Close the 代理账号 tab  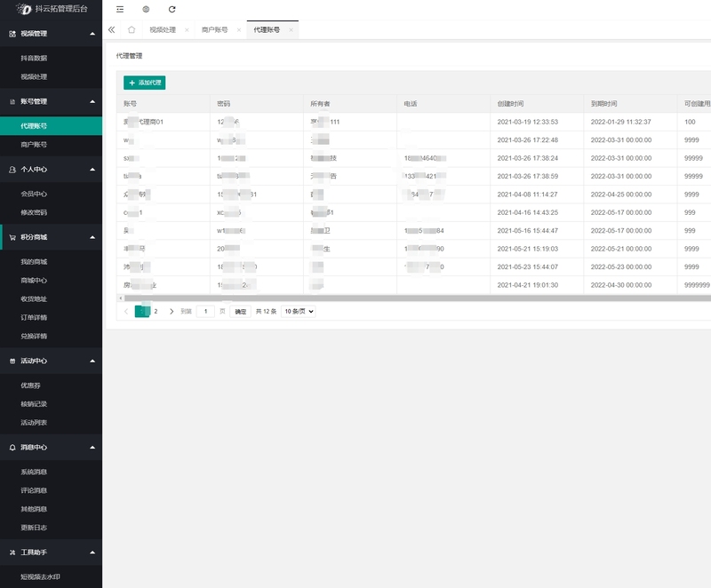coord(291,30)
